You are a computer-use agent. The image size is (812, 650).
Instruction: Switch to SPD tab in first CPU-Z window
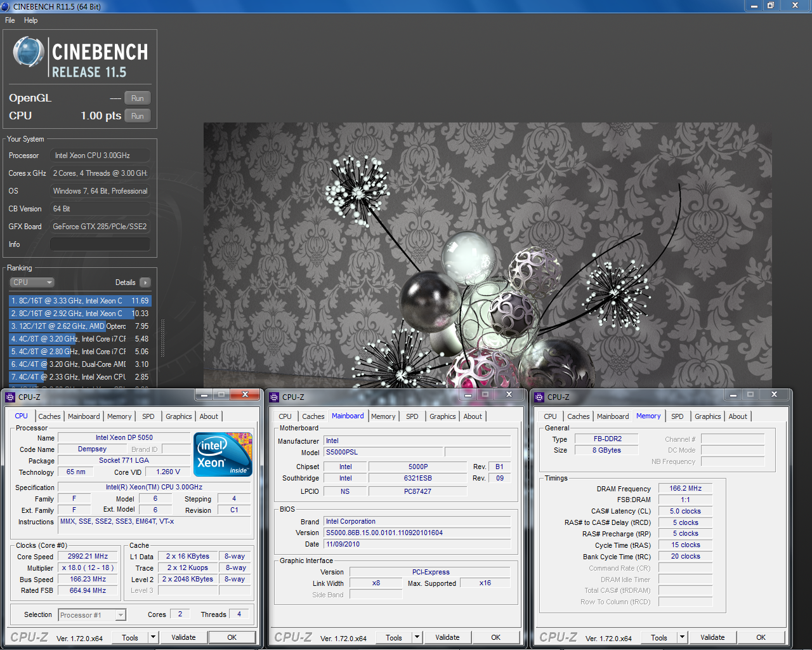click(148, 416)
